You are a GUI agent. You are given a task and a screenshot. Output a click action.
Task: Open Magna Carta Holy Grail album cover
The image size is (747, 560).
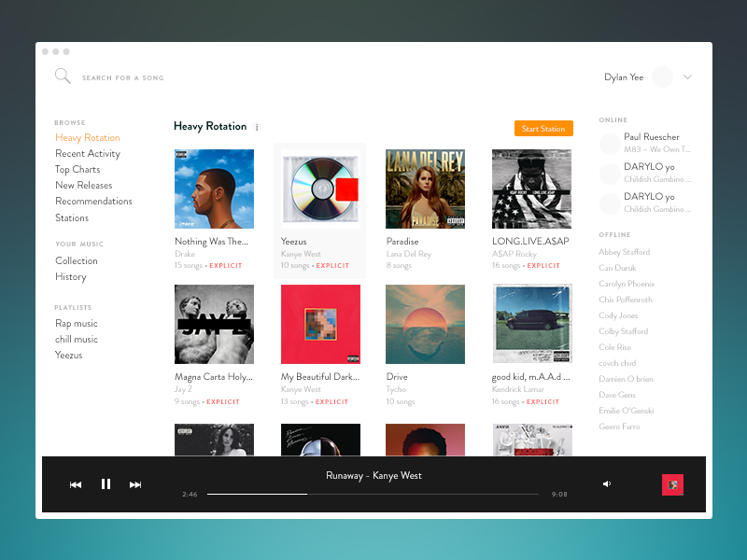coord(214,324)
